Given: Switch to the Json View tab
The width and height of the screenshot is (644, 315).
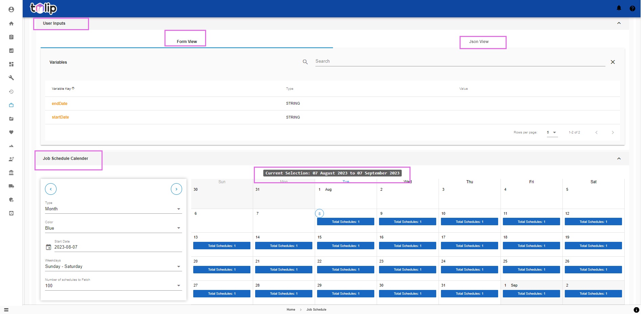Looking at the screenshot, I should point(479,42).
